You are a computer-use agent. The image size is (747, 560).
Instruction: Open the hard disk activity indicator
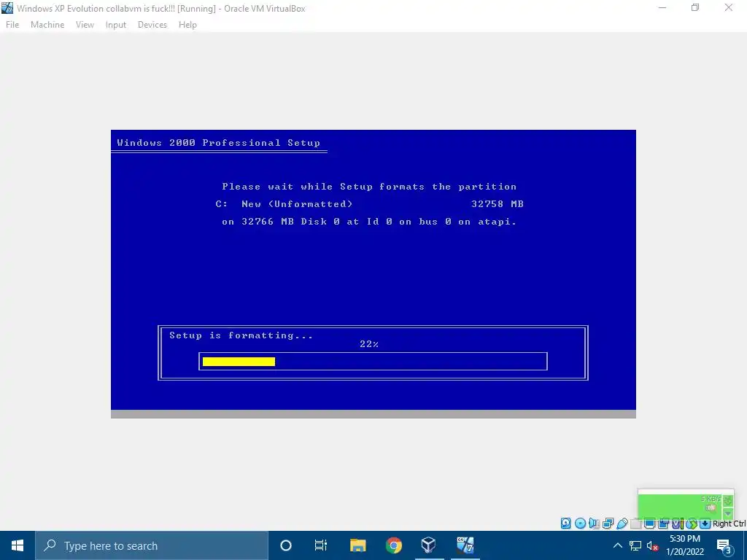click(565, 524)
